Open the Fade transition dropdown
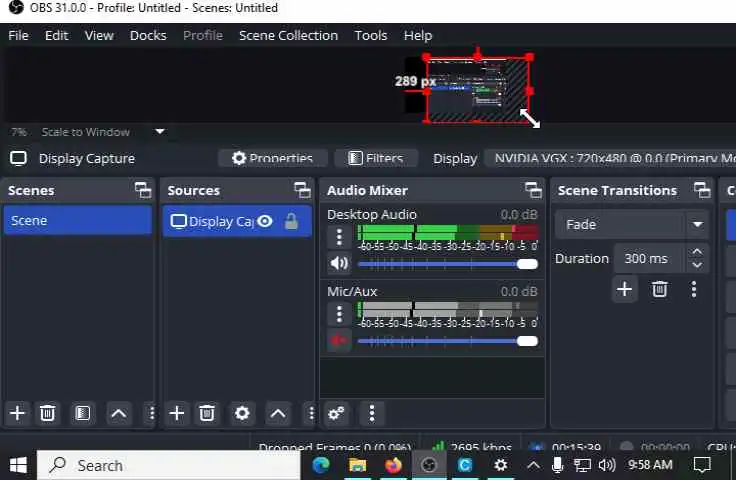This screenshot has height=480, width=736. 631,224
